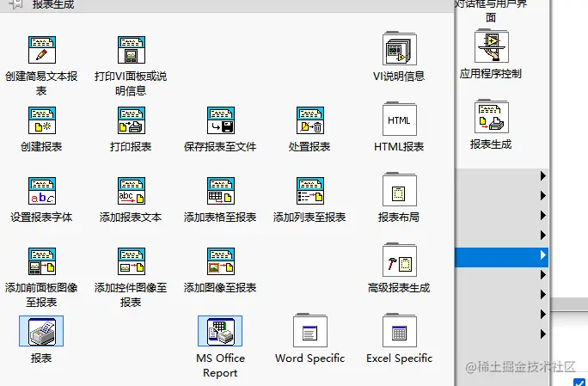Select the 添加表格至报表 VI icon
This screenshot has height=386, width=588.
pyautogui.click(x=221, y=191)
